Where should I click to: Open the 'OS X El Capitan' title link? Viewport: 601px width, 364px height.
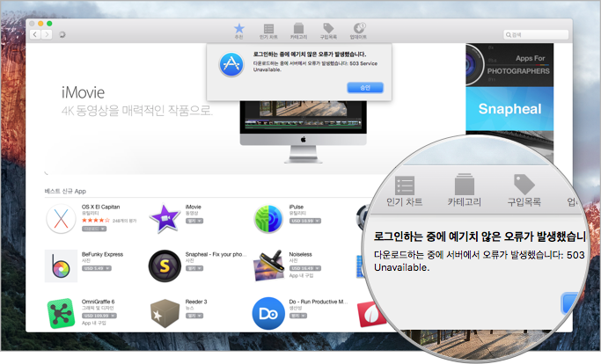tap(101, 207)
